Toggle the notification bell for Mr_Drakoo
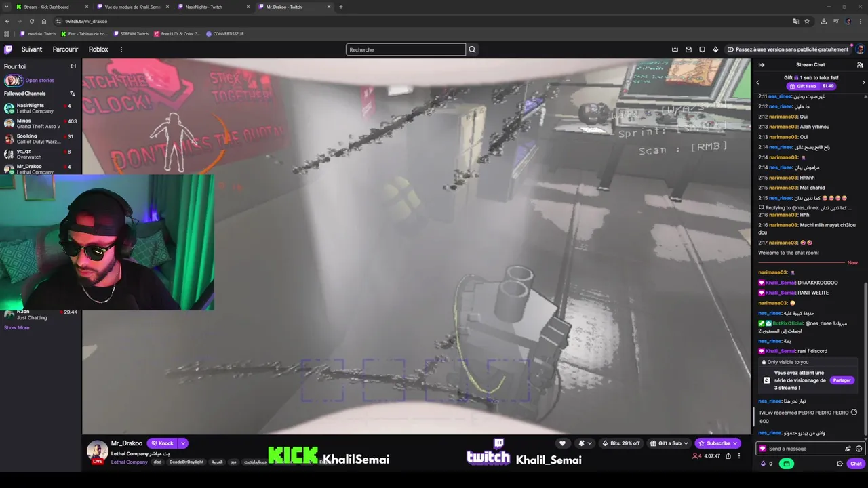The height and width of the screenshot is (488, 868). pyautogui.click(x=581, y=443)
